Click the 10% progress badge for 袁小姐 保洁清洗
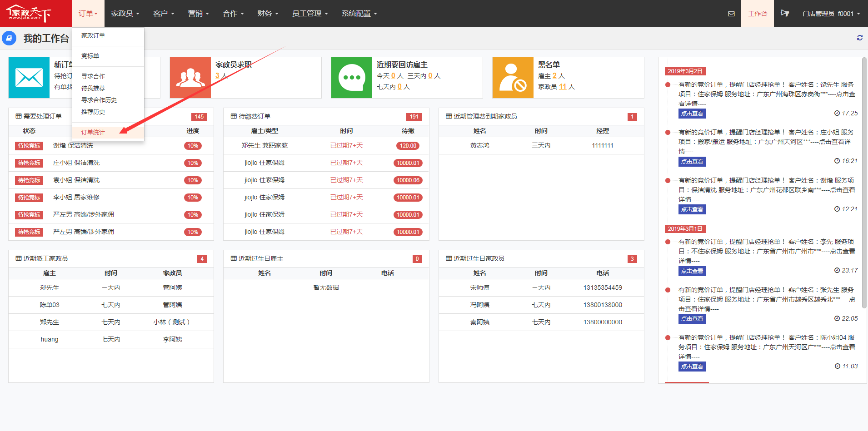This screenshot has height=431, width=868. click(x=193, y=180)
